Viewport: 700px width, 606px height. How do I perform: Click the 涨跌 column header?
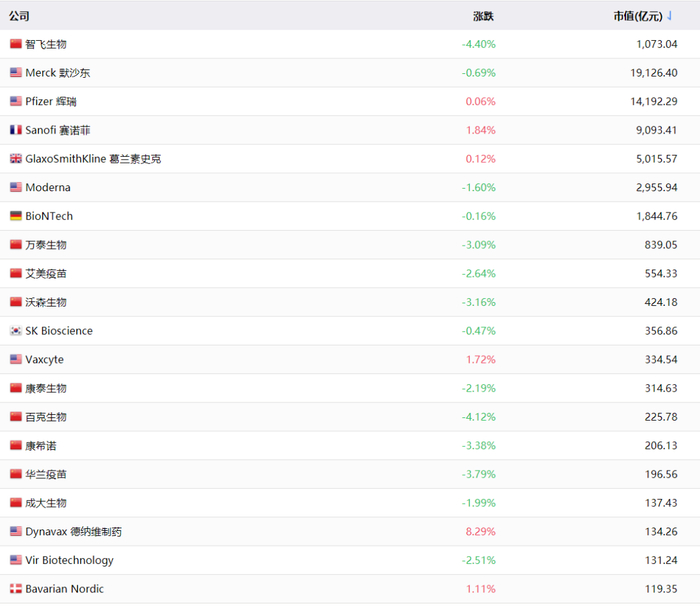[x=483, y=17]
